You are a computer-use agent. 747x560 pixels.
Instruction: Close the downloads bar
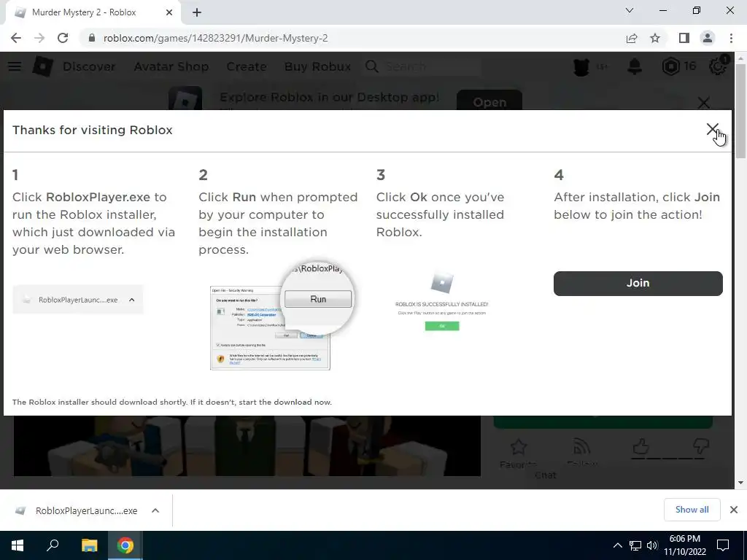click(734, 510)
